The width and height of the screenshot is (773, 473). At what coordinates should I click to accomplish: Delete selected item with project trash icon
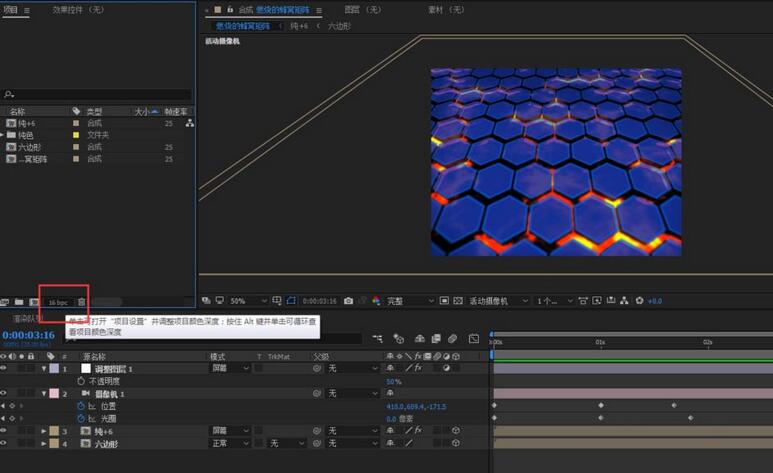click(x=82, y=302)
